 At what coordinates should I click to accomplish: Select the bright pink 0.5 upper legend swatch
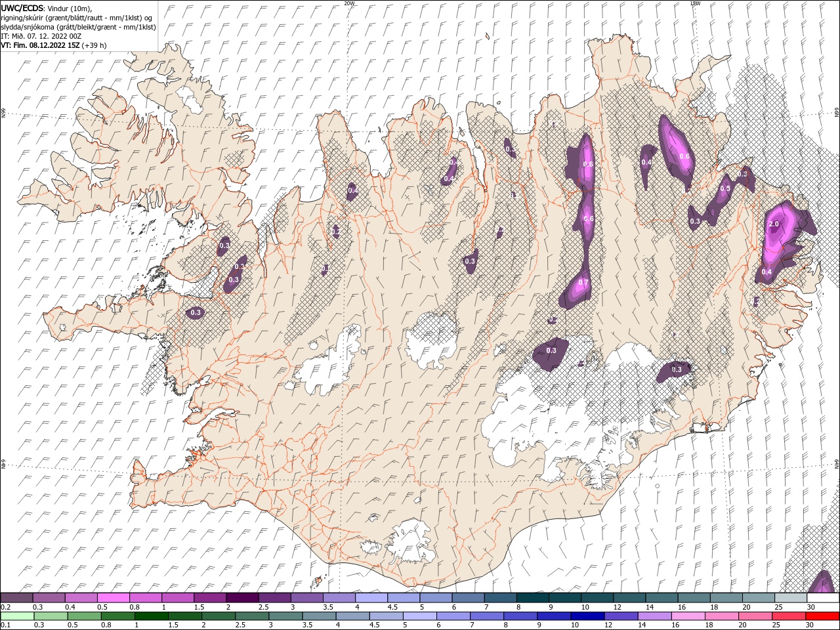pos(113,598)
